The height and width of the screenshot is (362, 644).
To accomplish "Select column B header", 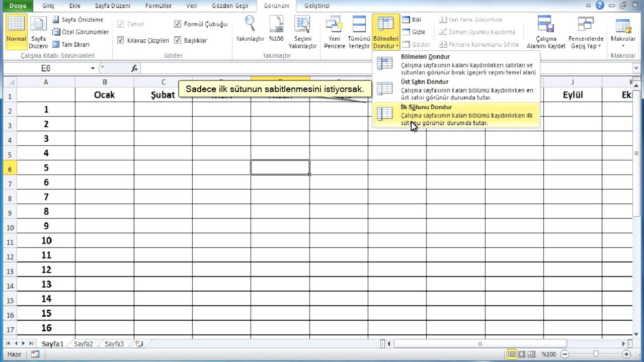I will coord(105,82).
